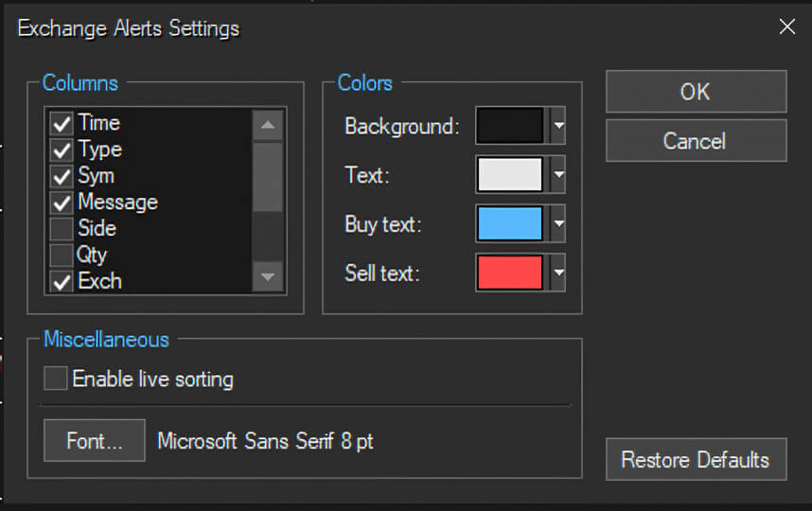Open Background color dropdown arrow

pos(558,125)
